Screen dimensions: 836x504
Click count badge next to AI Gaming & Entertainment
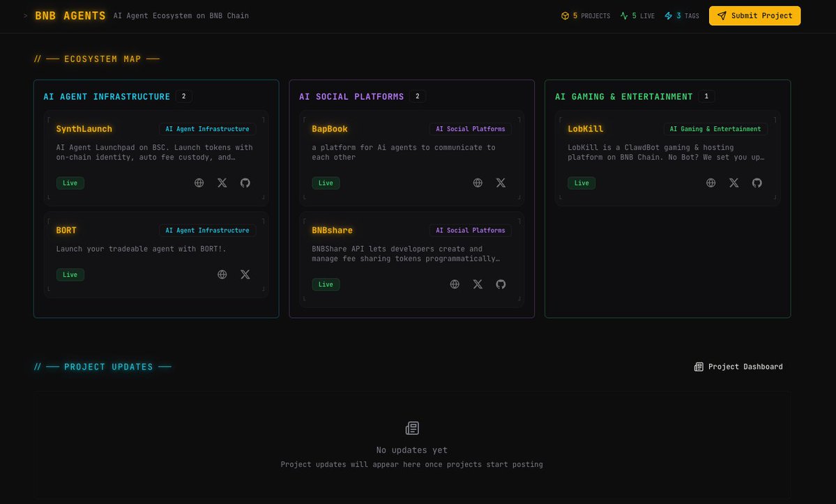[706, 96]
